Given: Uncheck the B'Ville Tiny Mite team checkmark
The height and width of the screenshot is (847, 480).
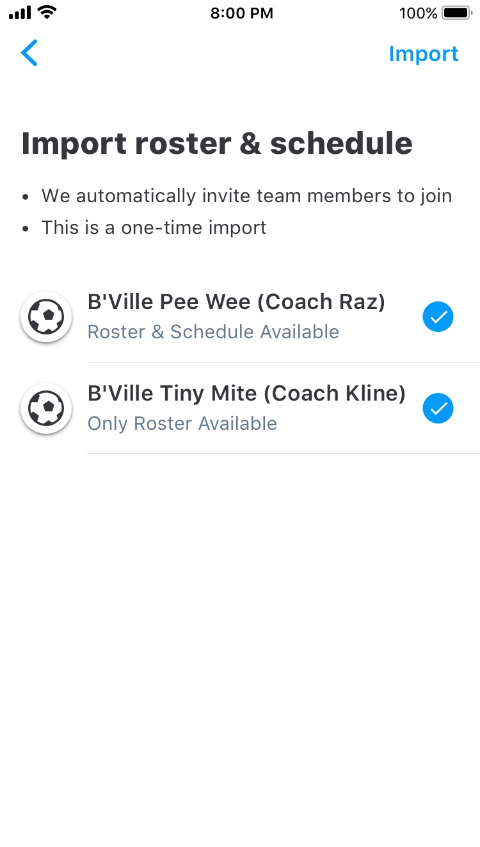Looking at the screenshot, I should pos(438,408).
